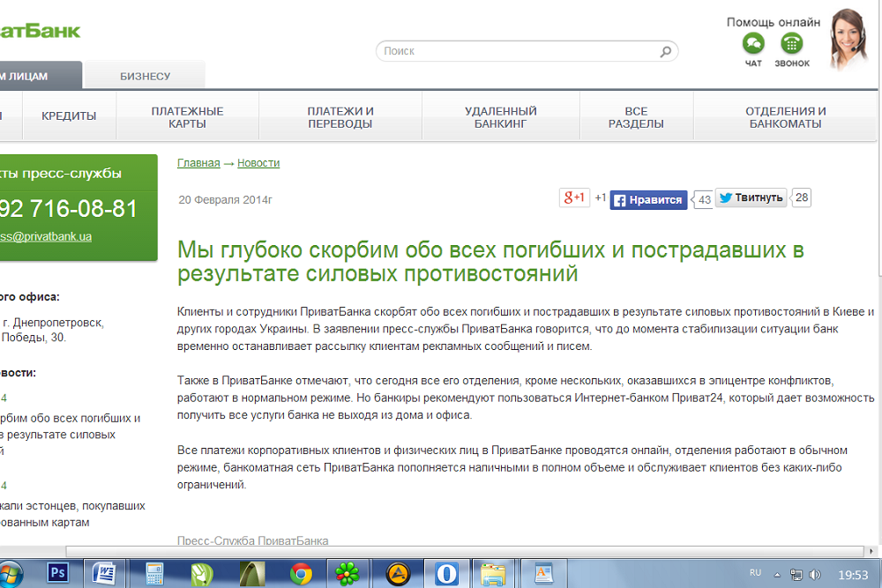Image resolution: width=882 pixels, height=588 pixels.
Task: Focus the Поиск search field
Action: coord(527,51)
